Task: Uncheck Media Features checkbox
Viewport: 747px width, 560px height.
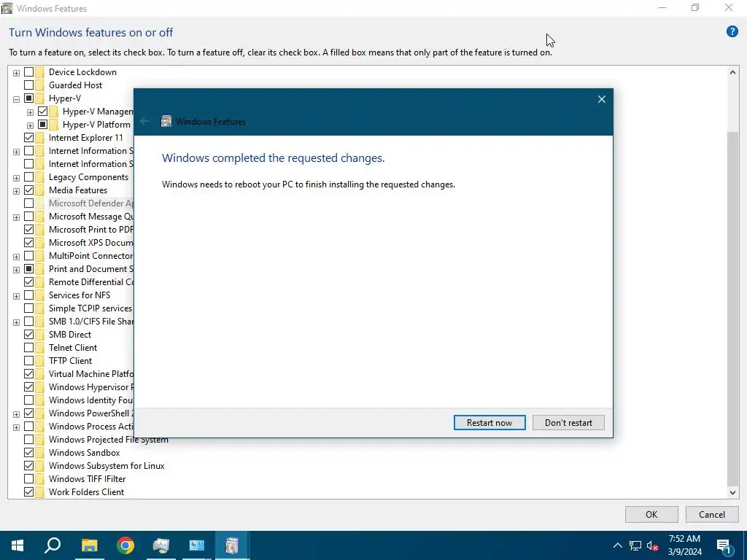Action: pyautogui.click(x=28, y=190)
